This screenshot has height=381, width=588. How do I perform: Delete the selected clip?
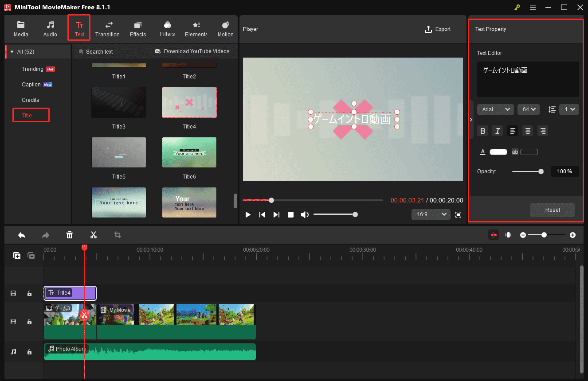tap(70, 235)
